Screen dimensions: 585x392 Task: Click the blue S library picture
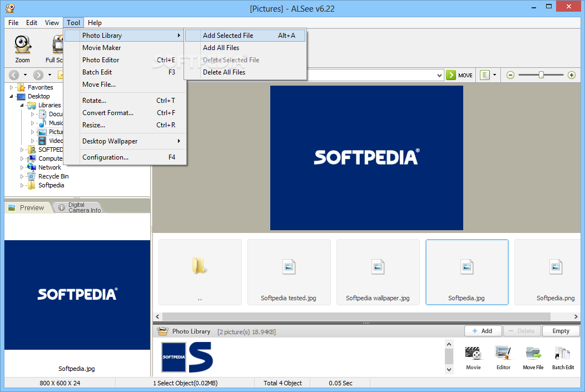point(201,357)
